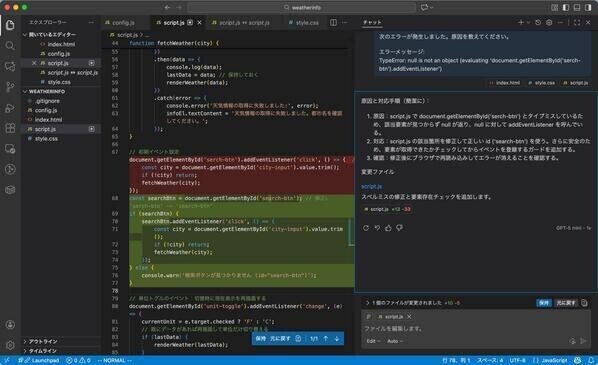Click thumbs up on chat response

pyautogui.click(x=388, y=228)
